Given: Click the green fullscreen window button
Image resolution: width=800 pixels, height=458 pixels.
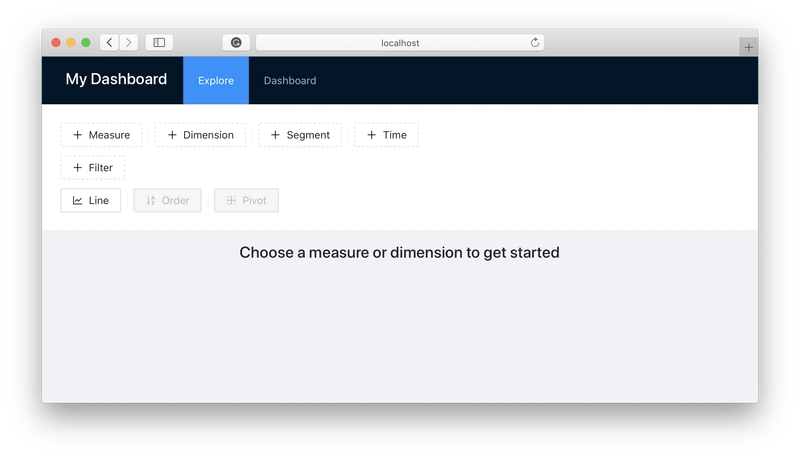Looking at the screenshot, I should (x=86, y=42).
